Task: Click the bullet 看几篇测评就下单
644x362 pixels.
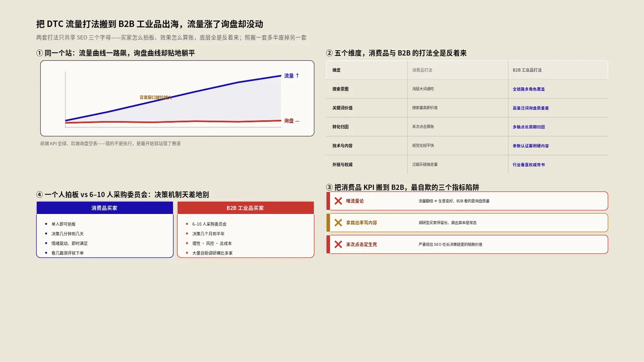Action: pos(68,253)
